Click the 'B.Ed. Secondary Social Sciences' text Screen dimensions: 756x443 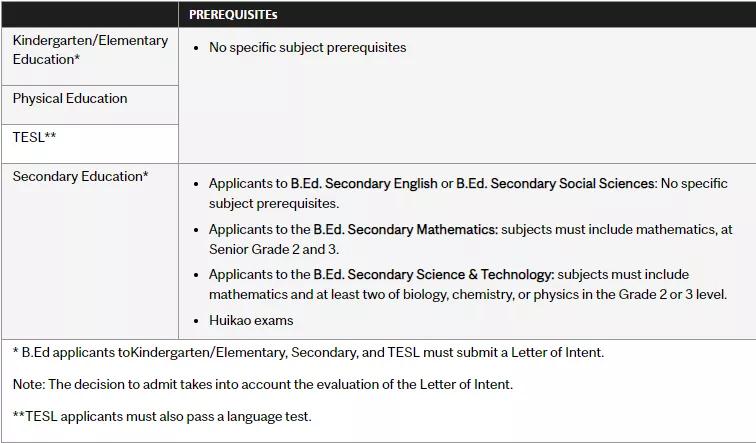(556, 184)
